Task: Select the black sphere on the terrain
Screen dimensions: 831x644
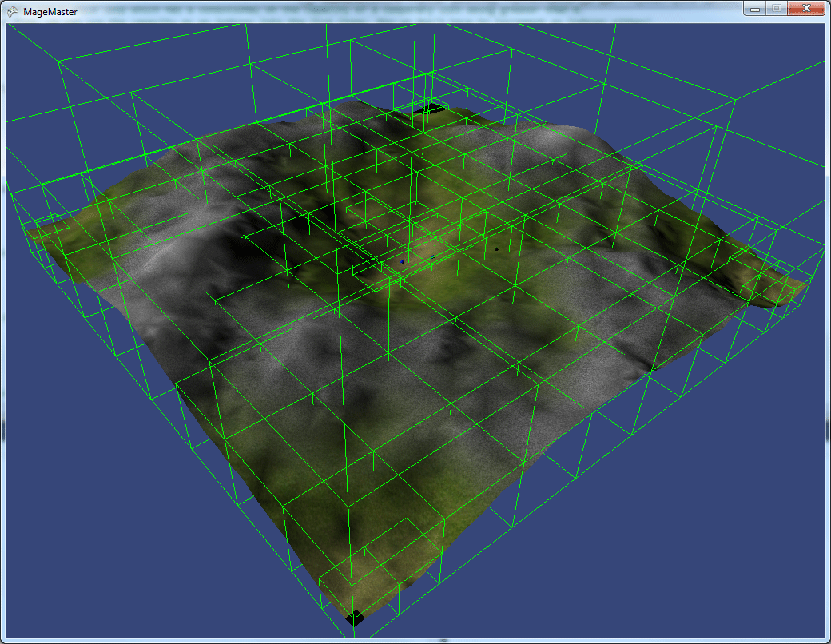Action: (x=496, y=249)
